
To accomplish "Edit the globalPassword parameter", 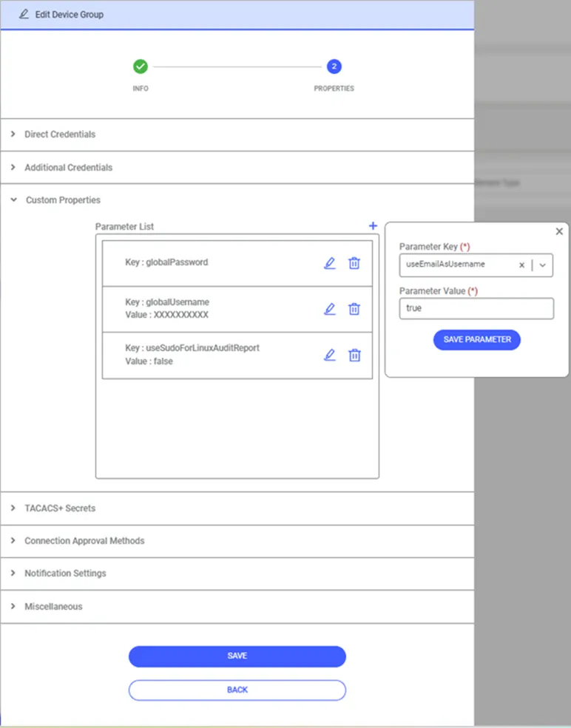I will pos(329,263).
